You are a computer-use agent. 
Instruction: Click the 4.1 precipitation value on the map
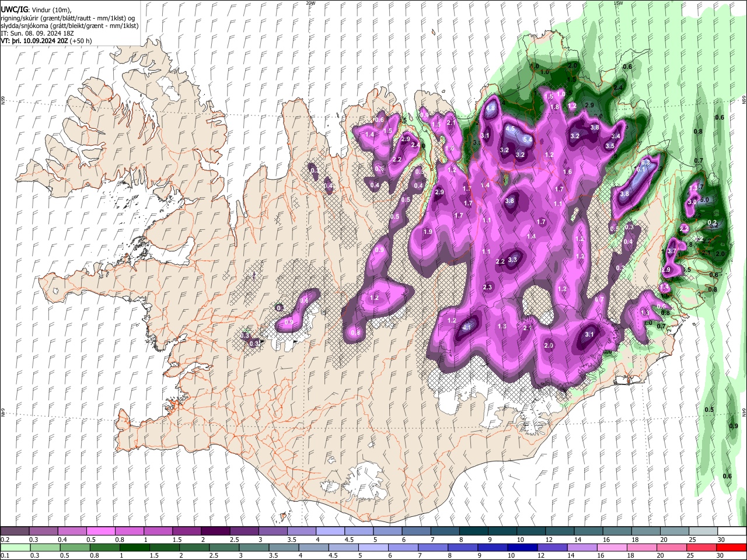(x=466, y=328)
